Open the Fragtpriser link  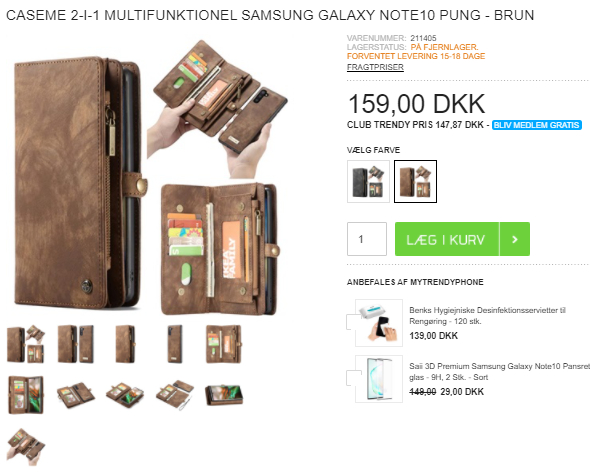[375, 67]
